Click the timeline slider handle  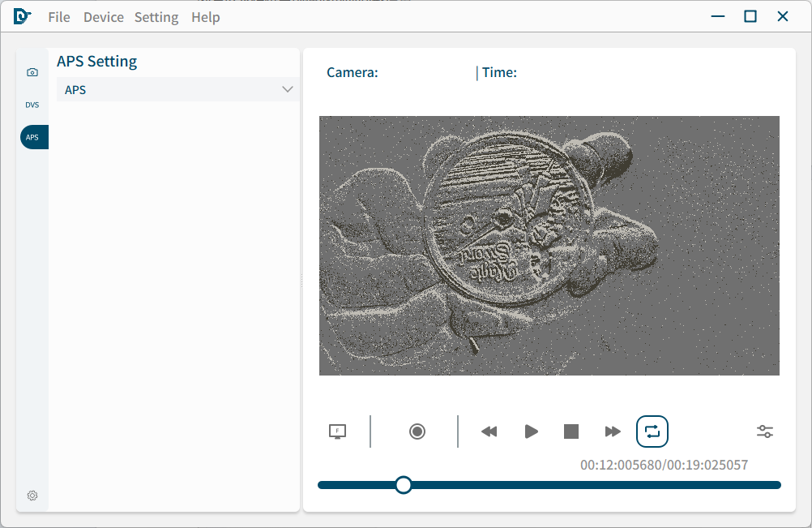pos(404,485)
